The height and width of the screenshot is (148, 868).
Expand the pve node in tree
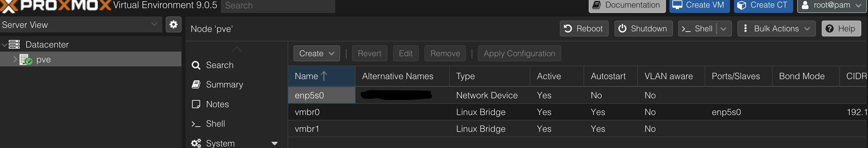[x=15, y=59]
